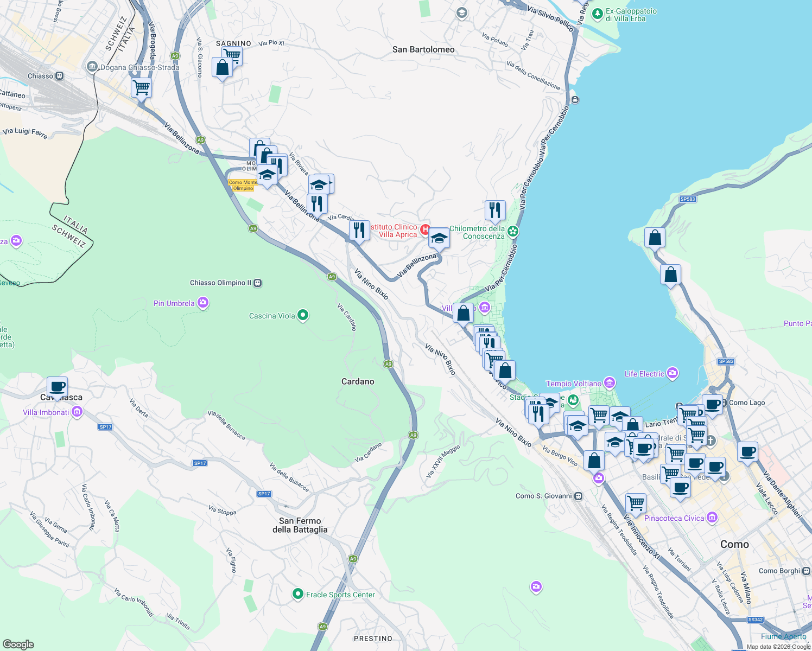Image resolution: width=812 pixels, height=651 pixels.
Task: Click the coffee cup icon near Cavallasca
Action: click(x=56, y=387)
